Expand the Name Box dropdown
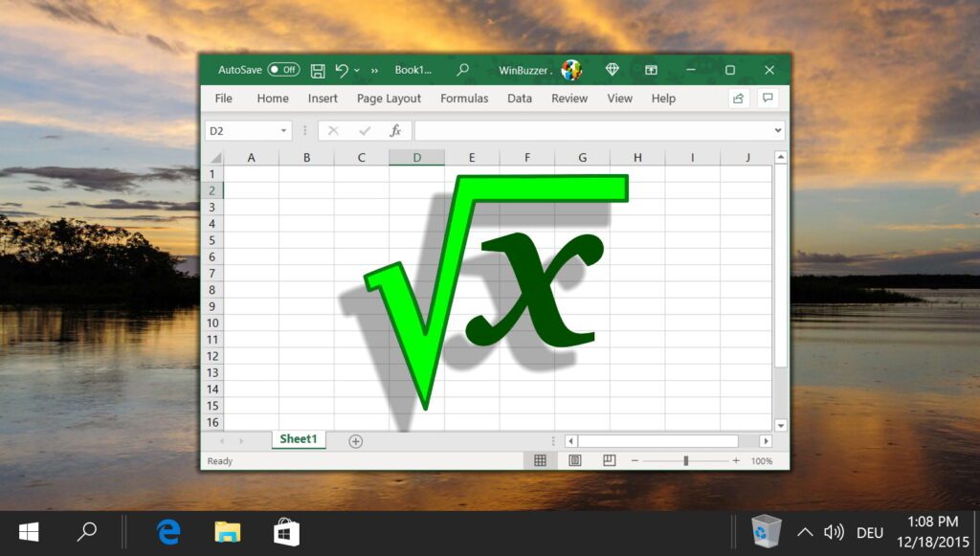Image resolution: width=980 pixels, height=556 pixels. (283, 130)
